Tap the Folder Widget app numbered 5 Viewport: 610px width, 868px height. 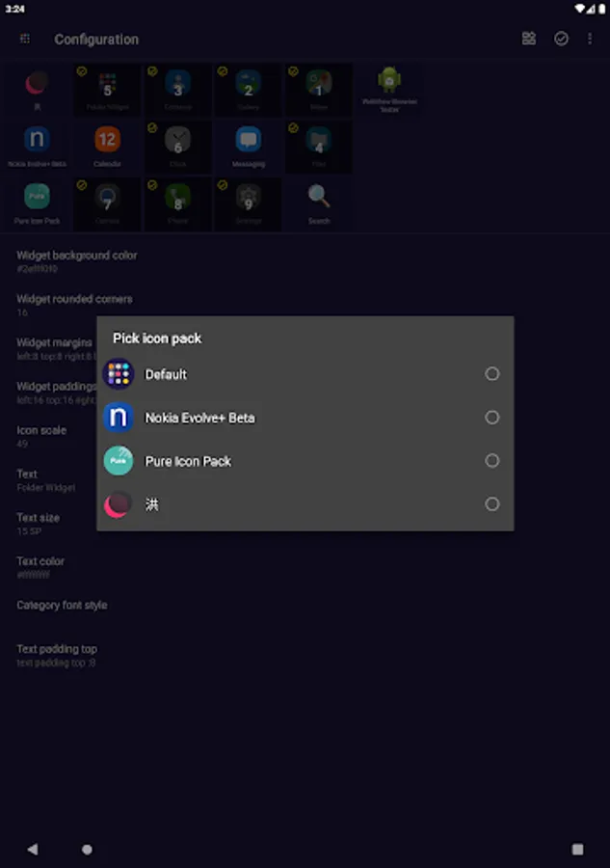click(x=107, y=90)
